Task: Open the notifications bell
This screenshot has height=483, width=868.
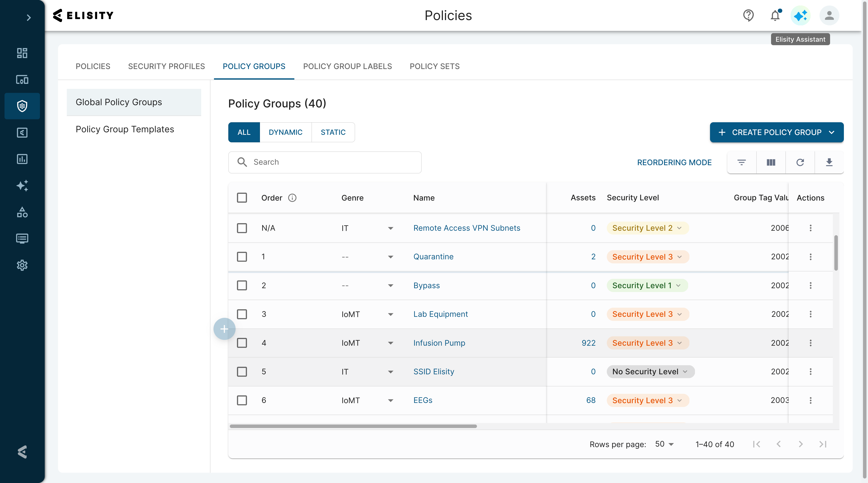Action: click(775, 16)
